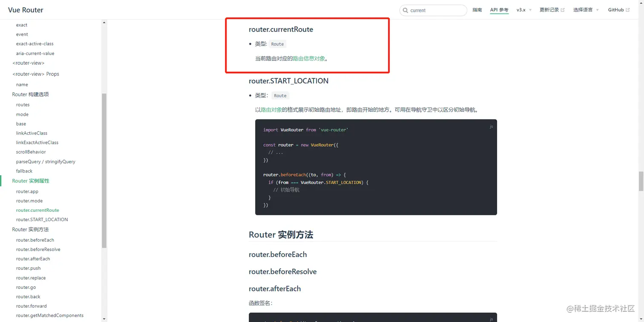644x322 pixels.
Task: Click the search box containing 'current'
Action: coord(433,10)
